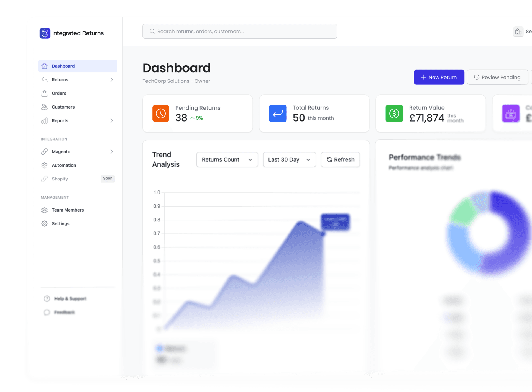Click the clock icon in Review Pending
Viewport: 532px width, 392px height.
tap(477, 77)
